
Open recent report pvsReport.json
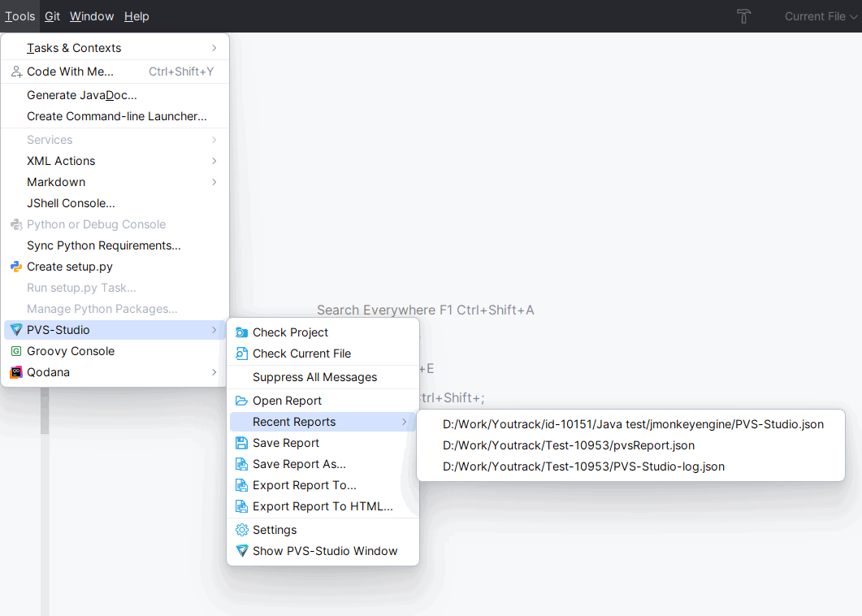pyautogui.click(x=568, y=445)
